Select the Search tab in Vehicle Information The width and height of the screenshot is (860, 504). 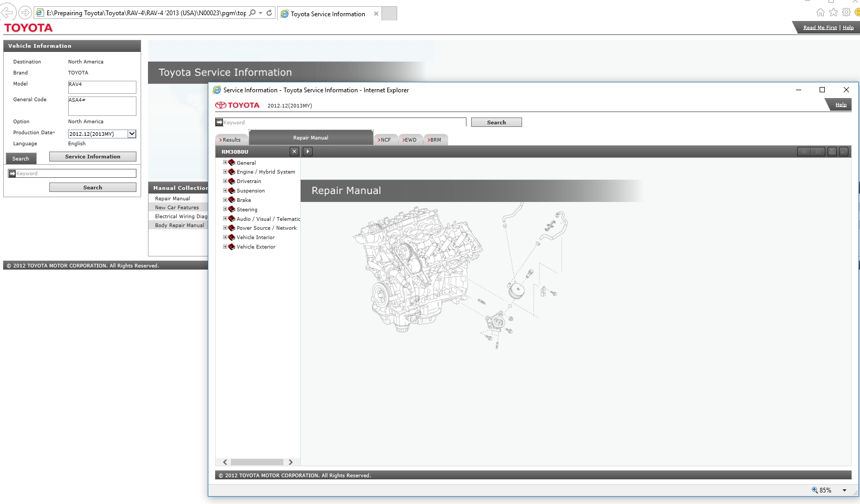pyautogui.click(x=21, y=158)
